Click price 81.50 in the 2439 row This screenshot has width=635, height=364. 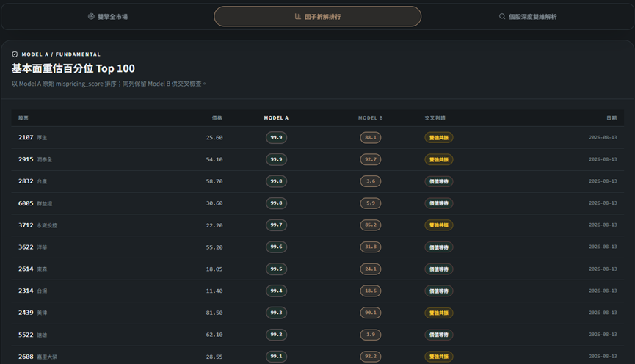(214, 313)
